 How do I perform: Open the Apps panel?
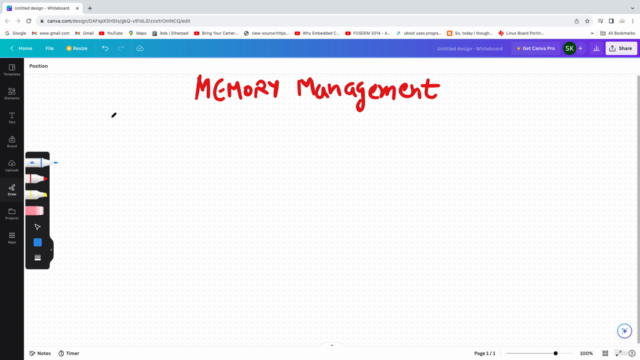[12, 238]
